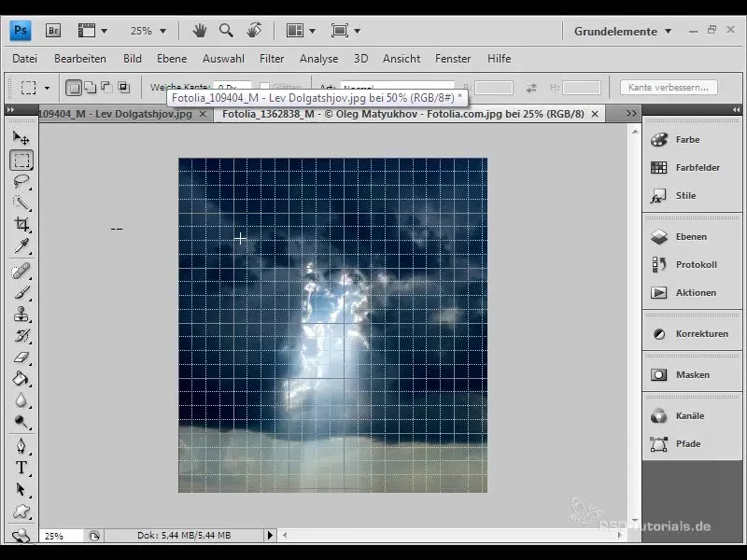
Task: Select the Custom Shape tool
Action: [x=21, y=511]
